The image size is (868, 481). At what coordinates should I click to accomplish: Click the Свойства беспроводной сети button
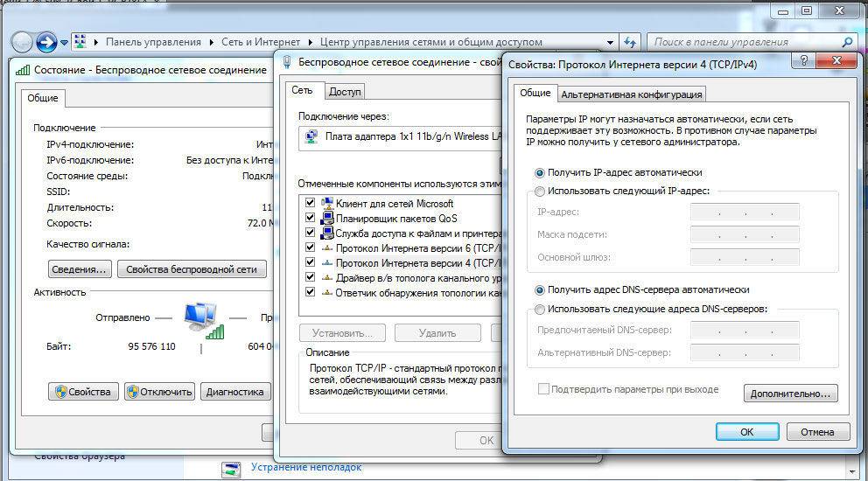click(191, 269)
